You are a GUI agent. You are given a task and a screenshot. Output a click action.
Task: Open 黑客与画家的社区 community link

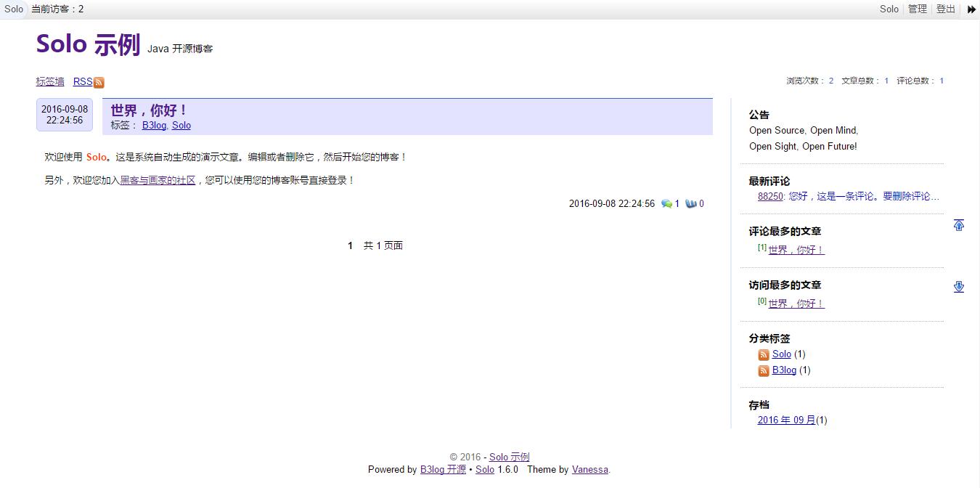point(158,180)
